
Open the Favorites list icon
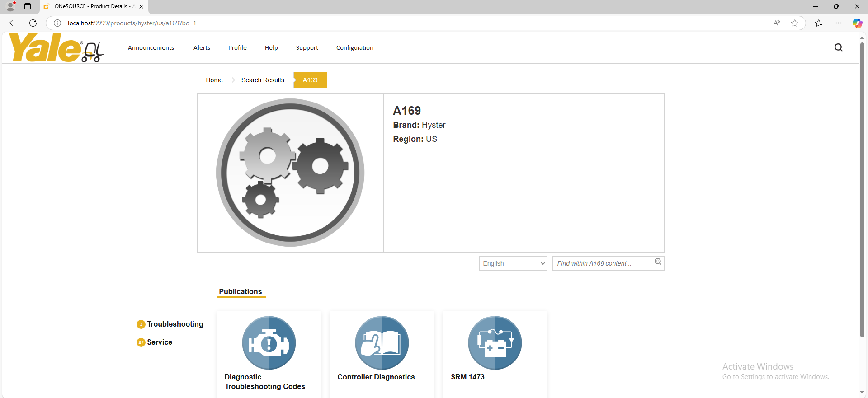point(819,23)
